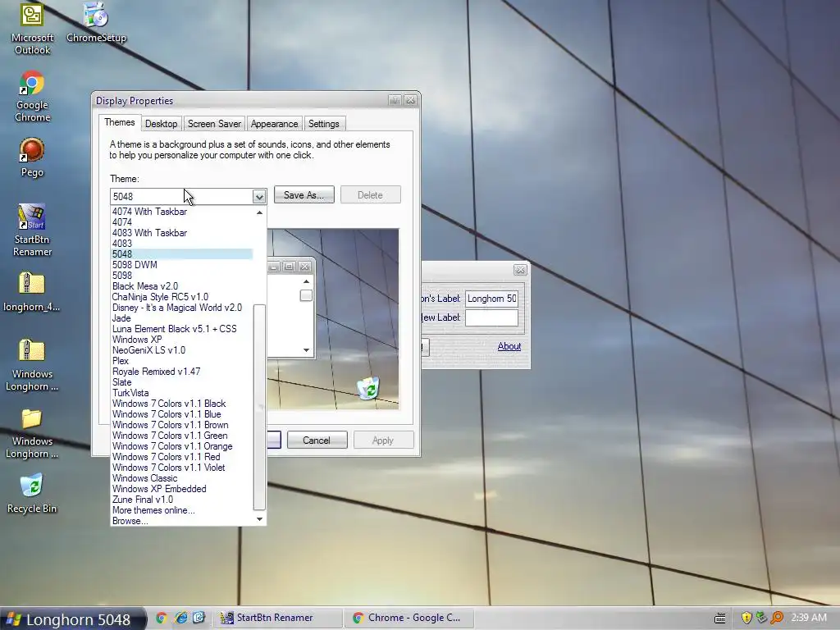840x630 pixels.
Task: Select 'Browse...' in theme list
Action: [181, 521]
